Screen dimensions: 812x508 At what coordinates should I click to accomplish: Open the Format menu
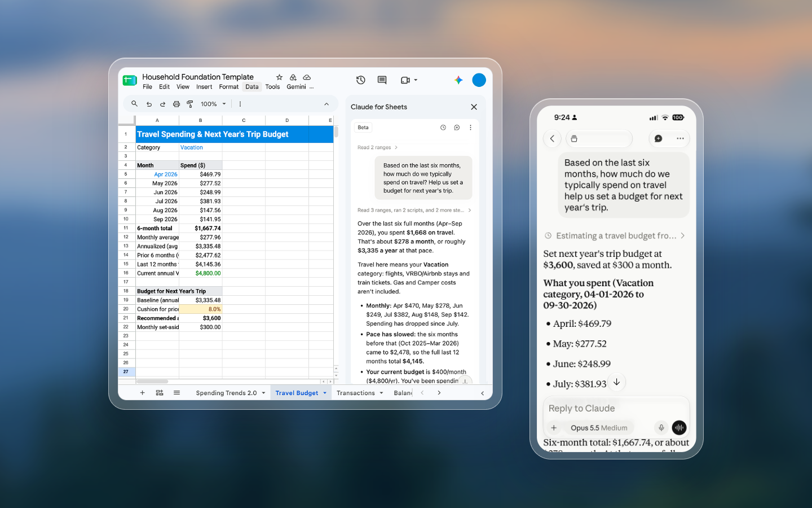coord(229,87)
